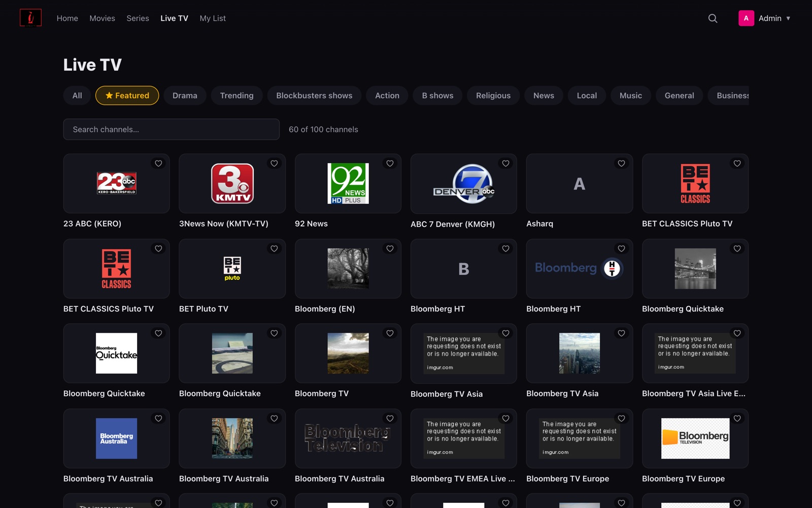The image size is (812, 508).
Task: Open the 92 News HD Plus thumbnail
Action: pyautogui.click(x=348, y=183)
